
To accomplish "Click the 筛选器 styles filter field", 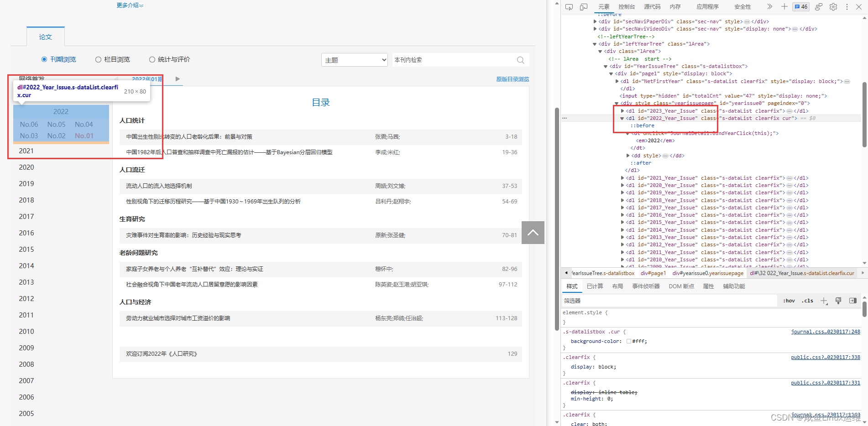I will [669, 301].
